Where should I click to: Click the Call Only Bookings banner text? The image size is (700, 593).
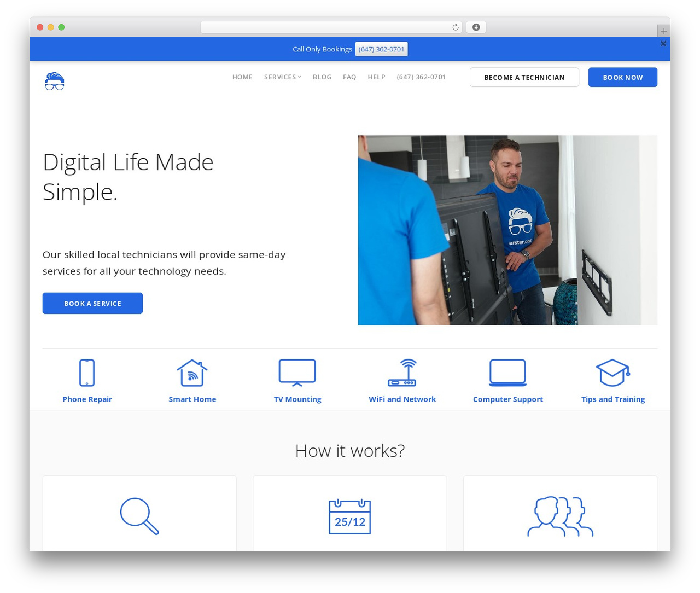coord(322,49)
